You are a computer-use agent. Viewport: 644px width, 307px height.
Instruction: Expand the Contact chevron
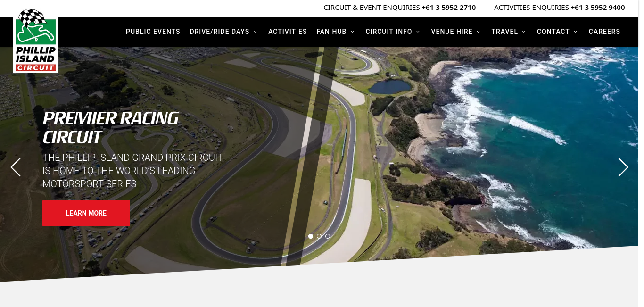575,32
